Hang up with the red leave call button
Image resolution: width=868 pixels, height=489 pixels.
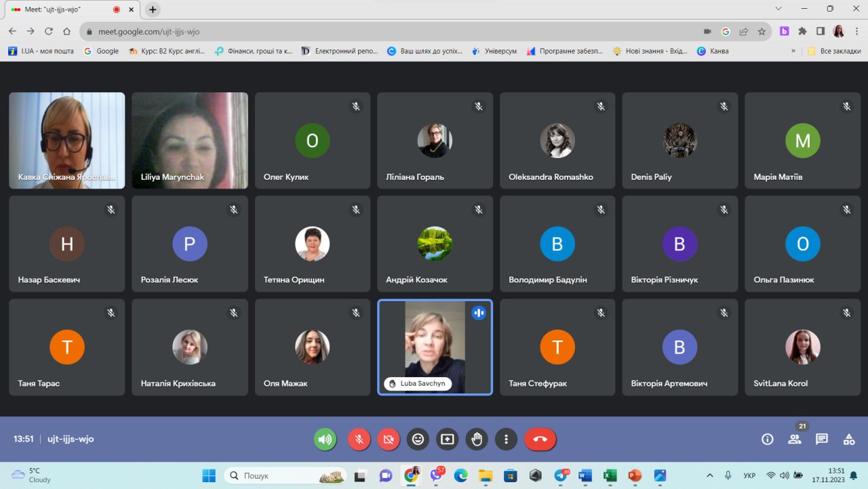[540, 439]
